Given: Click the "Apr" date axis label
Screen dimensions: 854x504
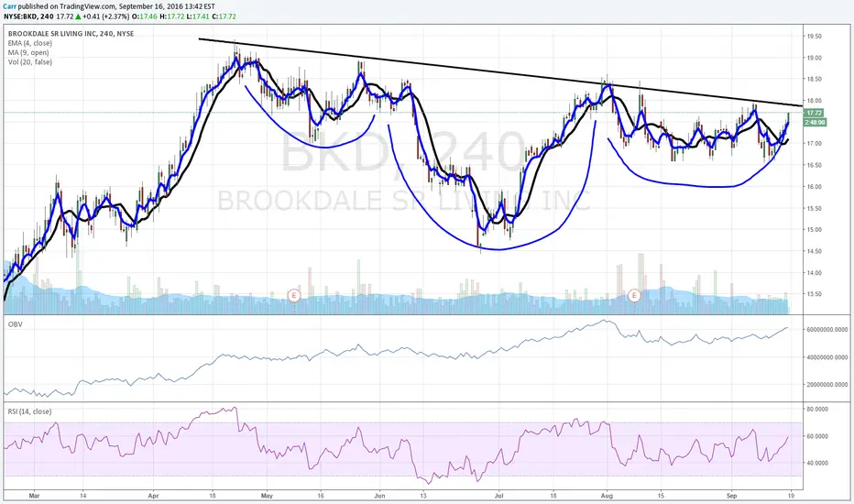Looking at the screenshot, I should (x=153, y=496).
